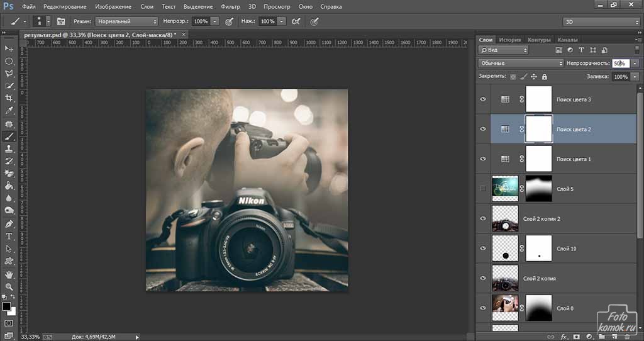The width and height of the screenshot is (644, 341).
Task: Open the blend mode Обычные dropdown
Action: [x=521, y=64]
